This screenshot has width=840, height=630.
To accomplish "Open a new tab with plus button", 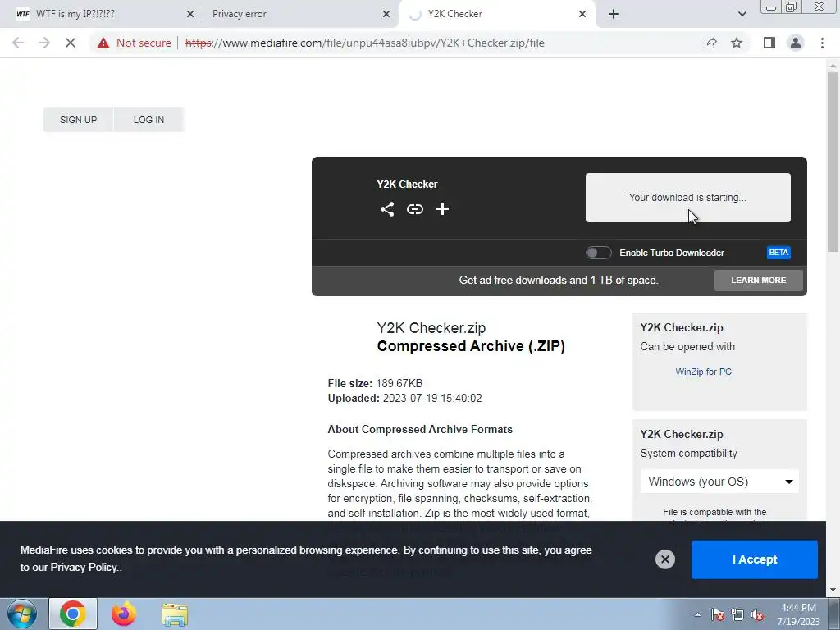I will pyautogui.click(x=614, y=14).
